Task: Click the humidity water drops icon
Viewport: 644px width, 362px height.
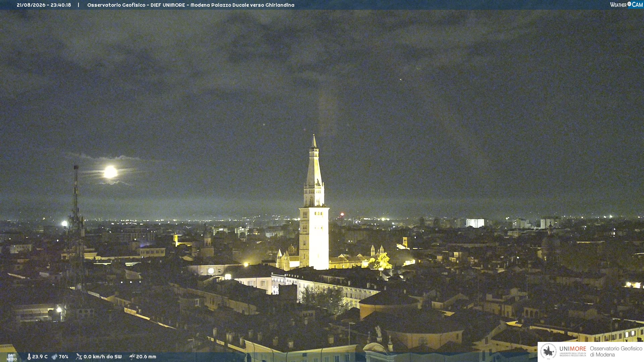Action: click(x=54, y=357)
